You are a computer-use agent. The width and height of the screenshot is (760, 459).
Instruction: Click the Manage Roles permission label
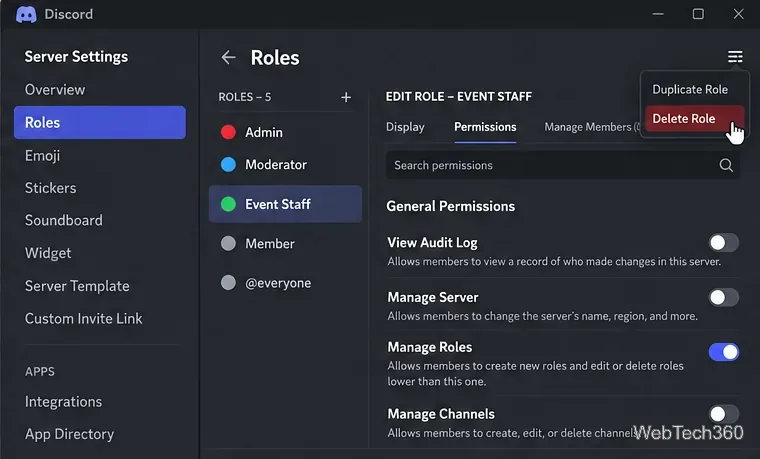pyautogui.click(x=429, y=347)
